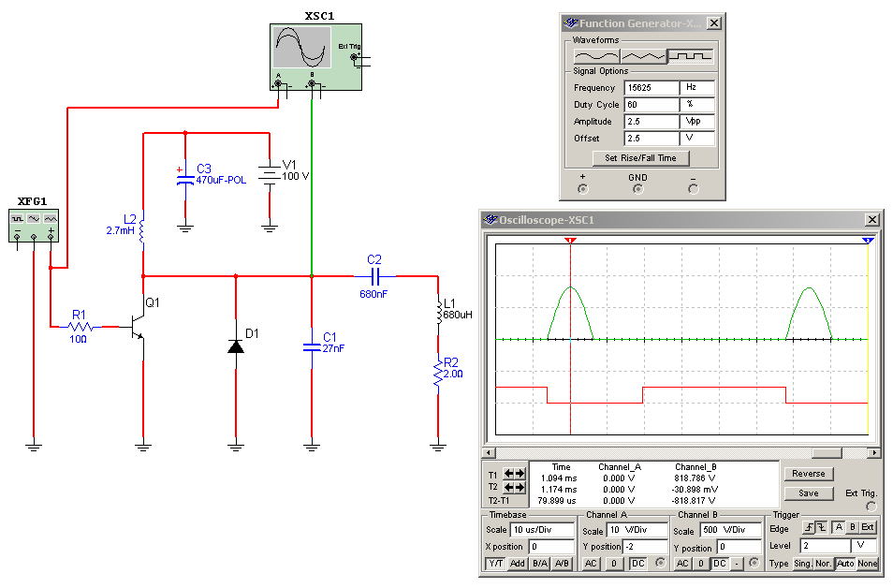Open the Frequency unit Hz field

[697, 88]
